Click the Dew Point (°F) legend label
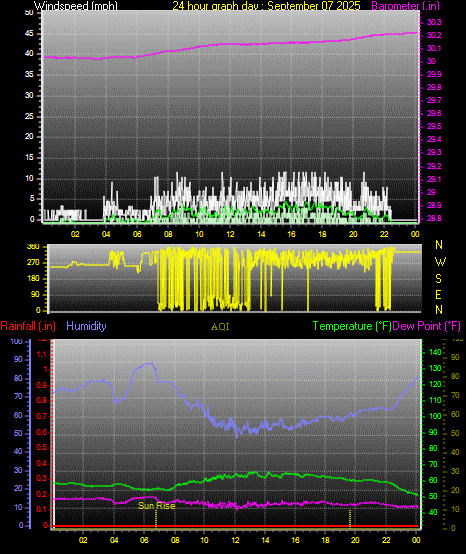 [426, 326]
